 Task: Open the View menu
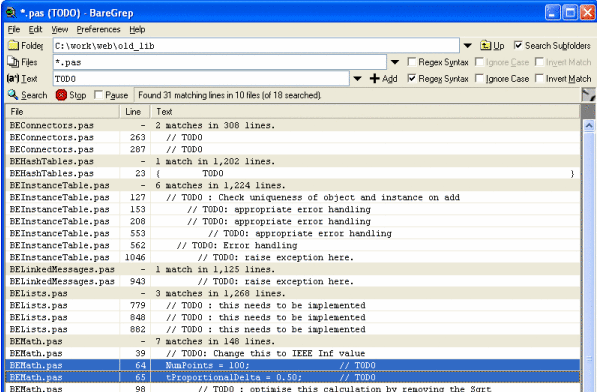(x=60, y=29)
